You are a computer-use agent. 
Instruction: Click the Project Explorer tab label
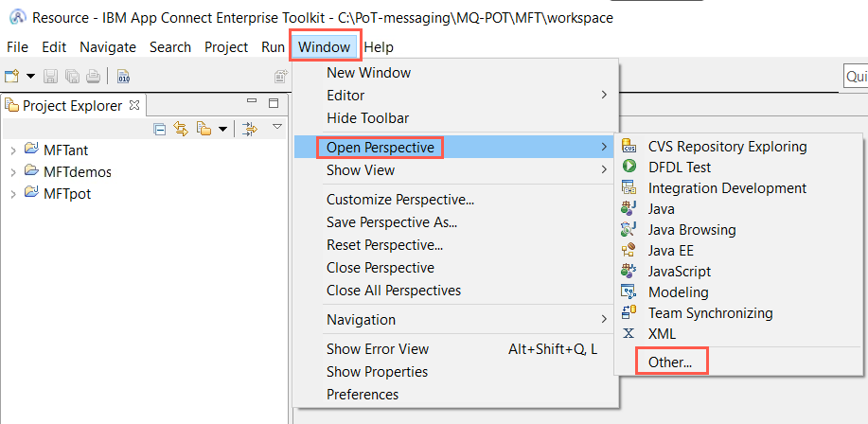[x=73, y=106]
